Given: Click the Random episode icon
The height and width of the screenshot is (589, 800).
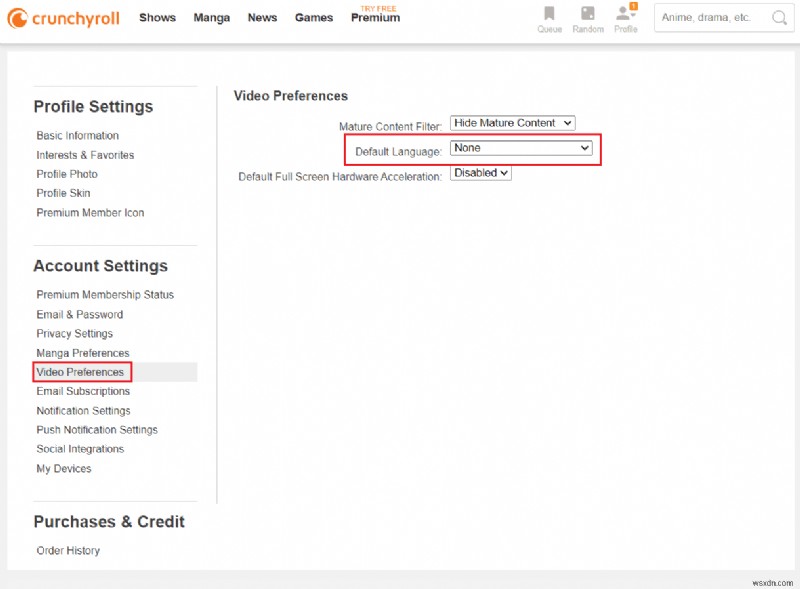Looking at the screenshot, I should 587,17.
